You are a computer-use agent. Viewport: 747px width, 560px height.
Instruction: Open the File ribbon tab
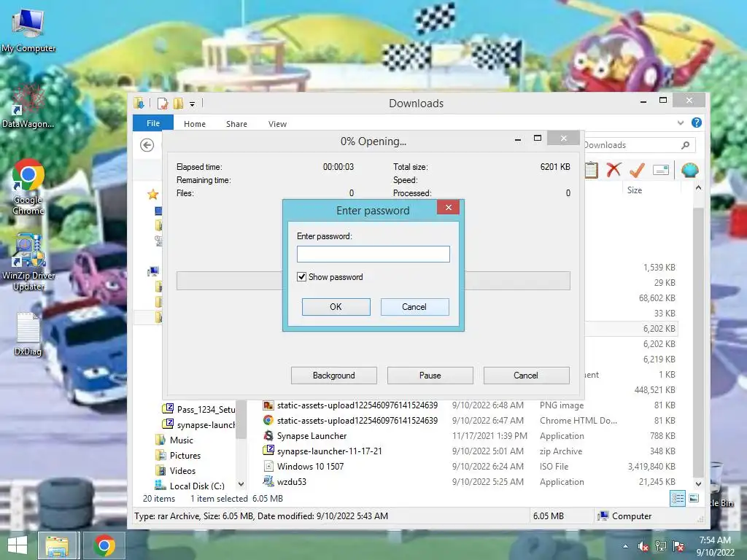click(153, 122)
